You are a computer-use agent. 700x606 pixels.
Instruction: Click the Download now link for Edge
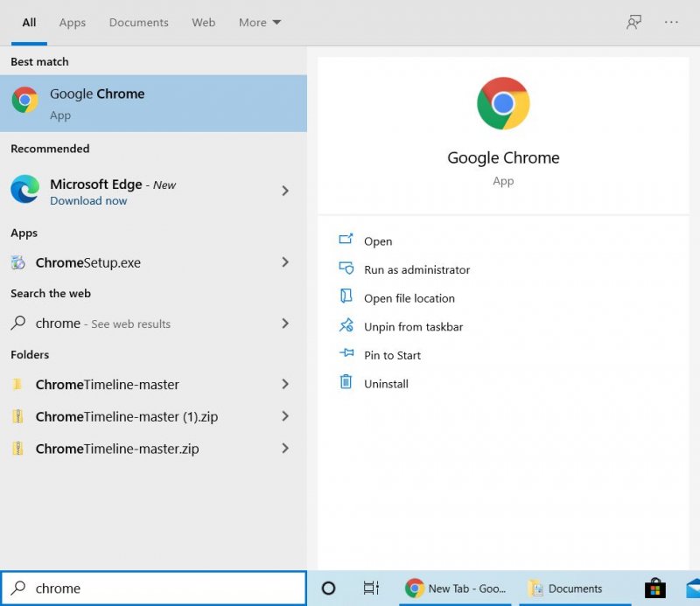tap(88, 201)
